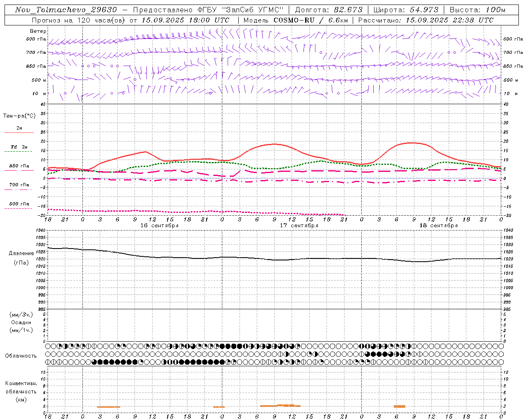Click the Модель COSMO-RU / 6.6км text
Image resolution: width=525 pixels, height=420 pixels.
[295, 20]
